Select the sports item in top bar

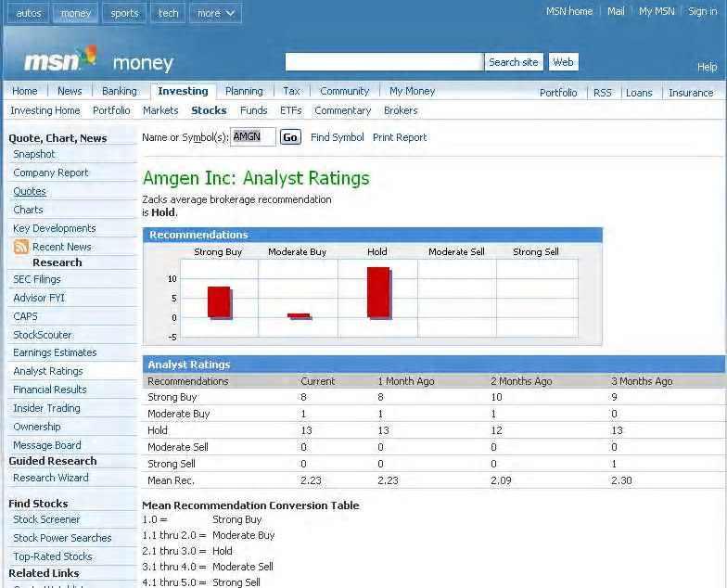(x=124, y=13)
